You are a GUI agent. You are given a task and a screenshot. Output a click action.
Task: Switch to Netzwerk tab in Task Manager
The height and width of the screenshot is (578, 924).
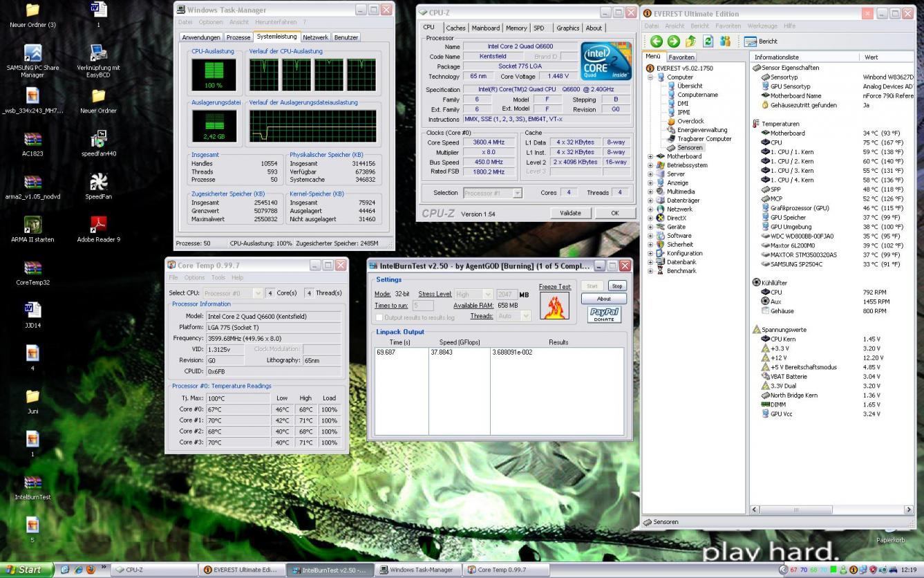click(x=315, y=37)
